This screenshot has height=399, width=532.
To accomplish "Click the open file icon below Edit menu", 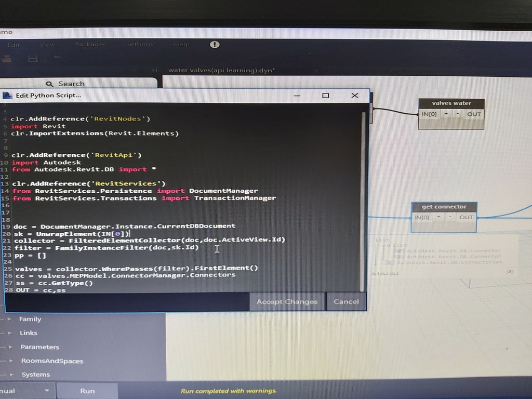I will 7,59.
